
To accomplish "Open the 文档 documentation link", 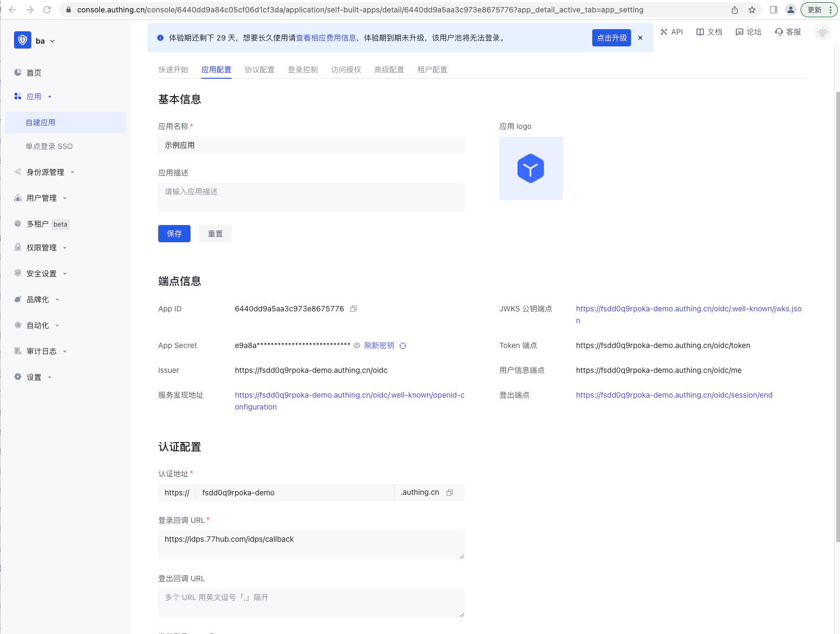I will (709, 32).
